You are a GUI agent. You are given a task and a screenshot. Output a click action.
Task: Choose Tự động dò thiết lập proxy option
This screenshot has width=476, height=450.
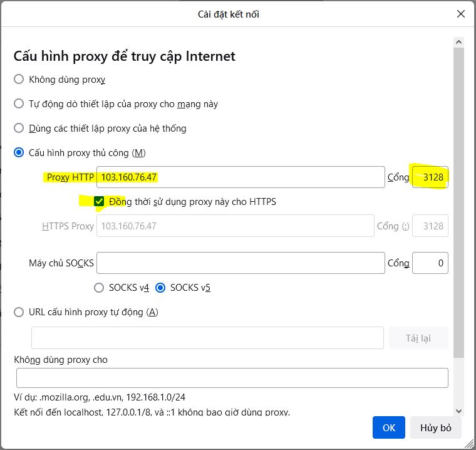(x=19, y=104)
